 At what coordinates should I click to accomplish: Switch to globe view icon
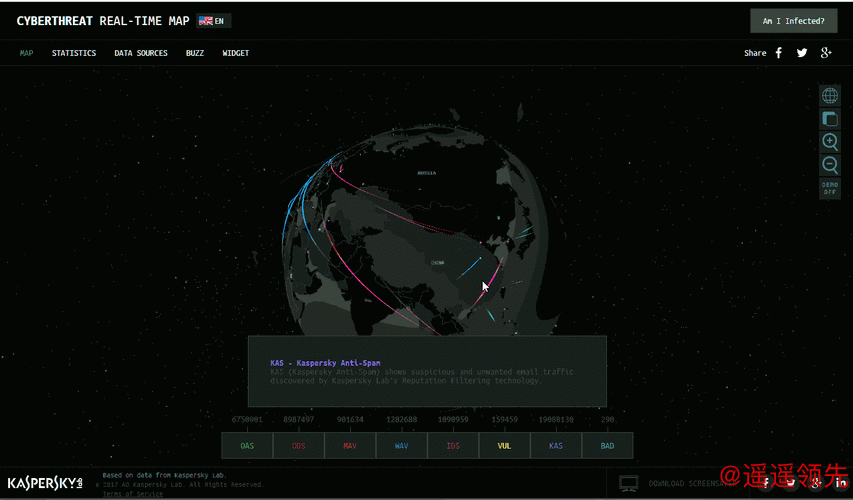(x=829, y=96)
